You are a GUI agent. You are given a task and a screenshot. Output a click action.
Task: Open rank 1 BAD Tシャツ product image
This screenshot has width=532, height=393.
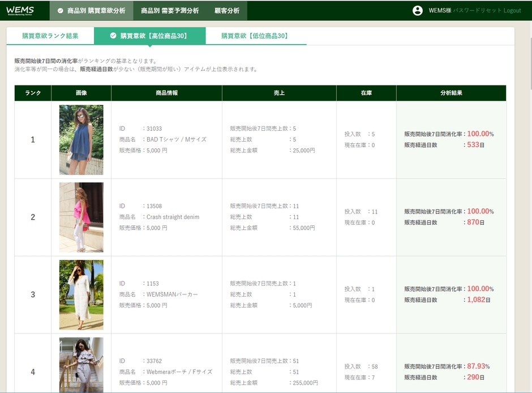pyautogui.click(x=81, y=140)
